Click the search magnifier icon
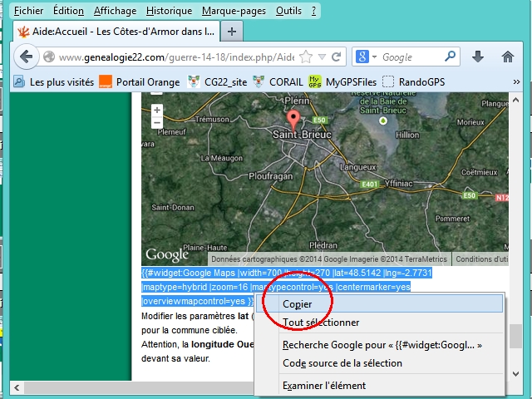This screenshot has width=532, height=399. pos(451,57)
